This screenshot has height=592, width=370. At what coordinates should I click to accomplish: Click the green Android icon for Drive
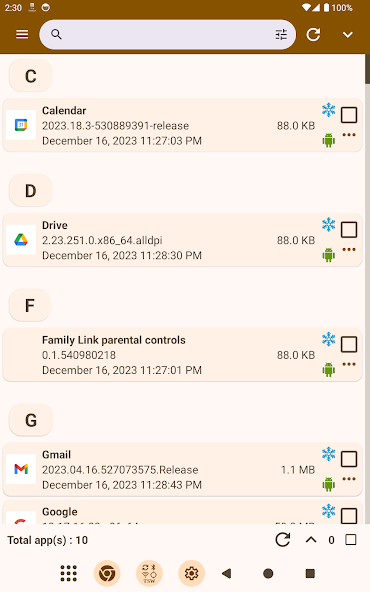point(328,255)
